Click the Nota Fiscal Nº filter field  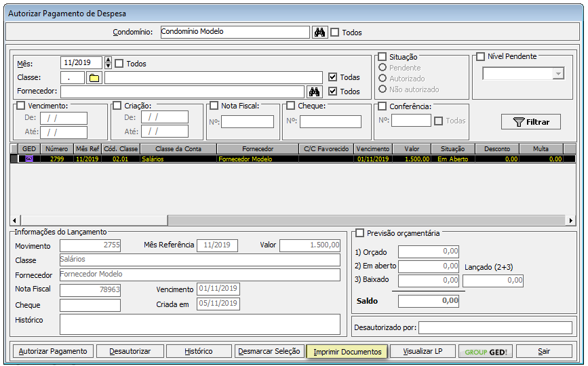click(248, 122)
